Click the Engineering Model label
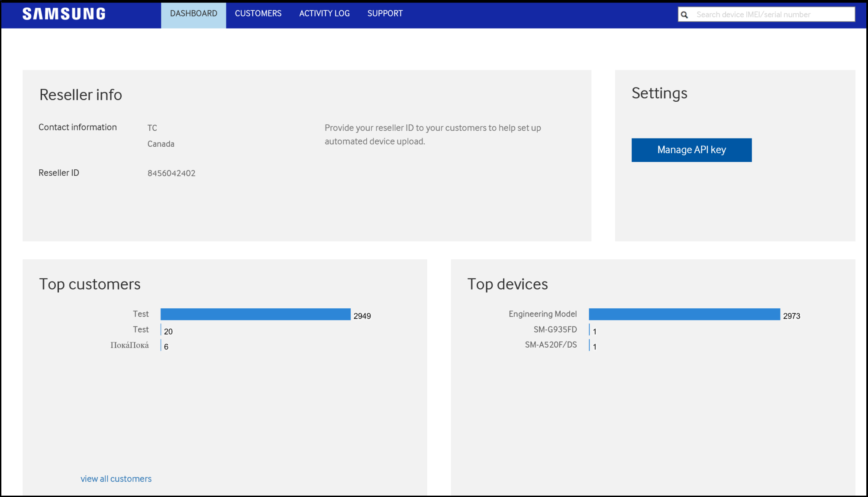The image size is (868, 497). point(542,314)
